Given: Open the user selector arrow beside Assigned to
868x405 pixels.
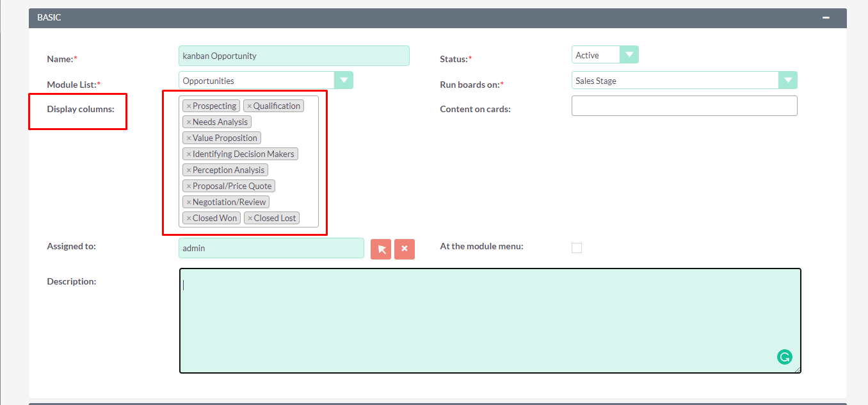Looking at the screenshot, I should click(380, 249).
